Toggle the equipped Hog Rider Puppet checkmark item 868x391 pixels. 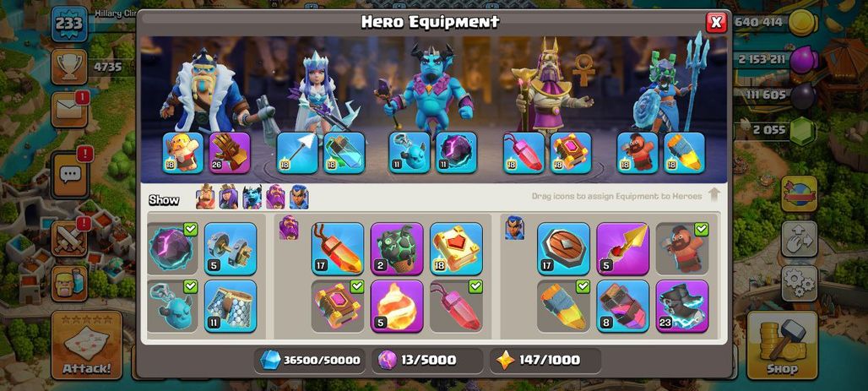(682, 248)
